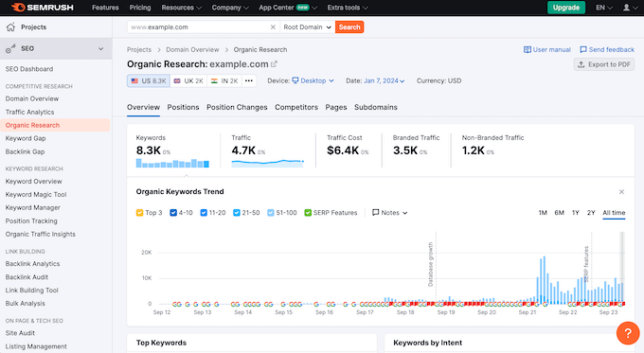Open Keyword Magic Tool in sidebar
Viewport: 644px width, 353px height.
point(36,195)
